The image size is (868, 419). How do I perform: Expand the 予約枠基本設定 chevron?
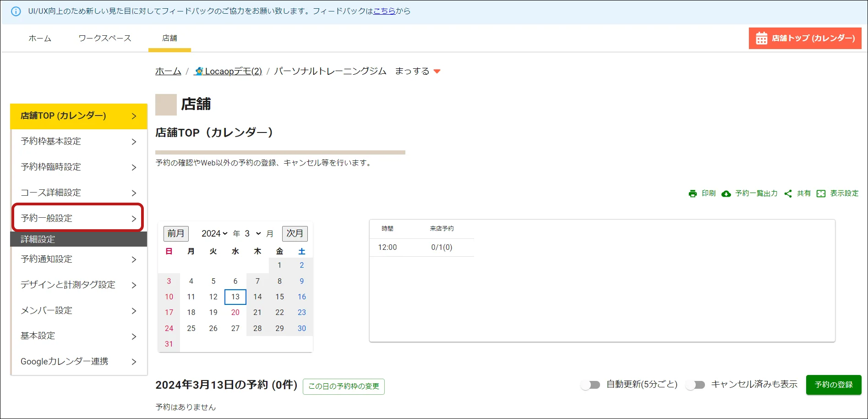[134, 142]
